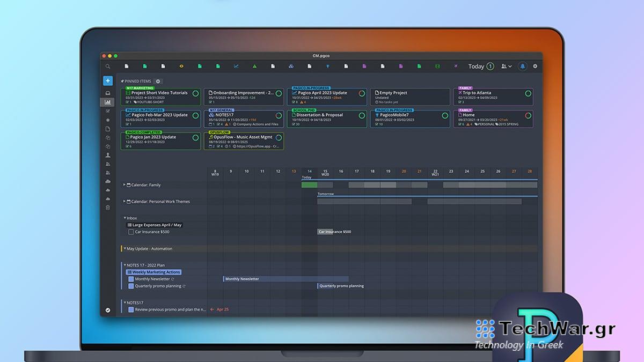Click the gear next to Pinned Items

coord(158,82)
